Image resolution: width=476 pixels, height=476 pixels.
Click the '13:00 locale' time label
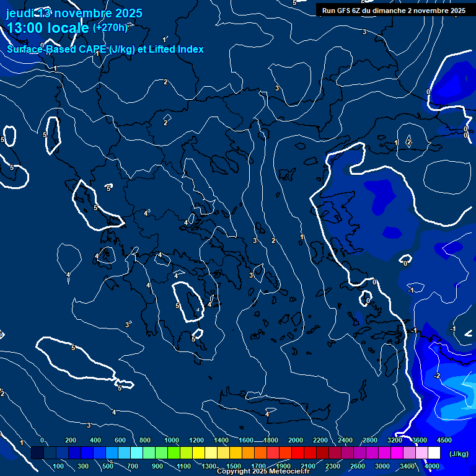[x=48, y=28]
